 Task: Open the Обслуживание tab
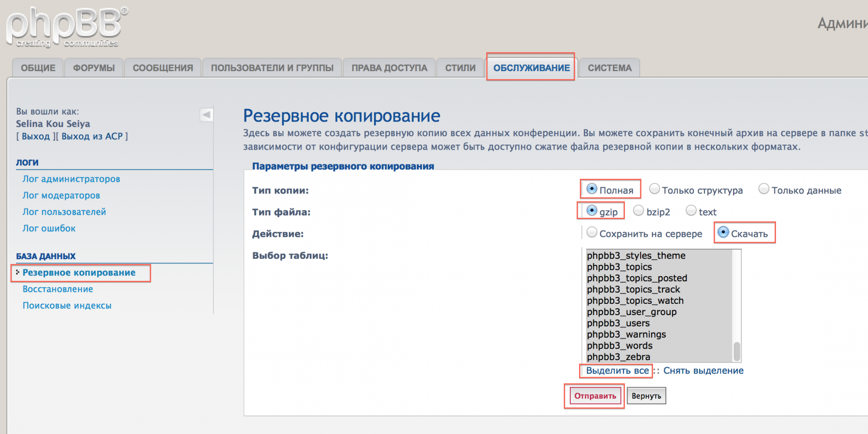pos(531,68)
